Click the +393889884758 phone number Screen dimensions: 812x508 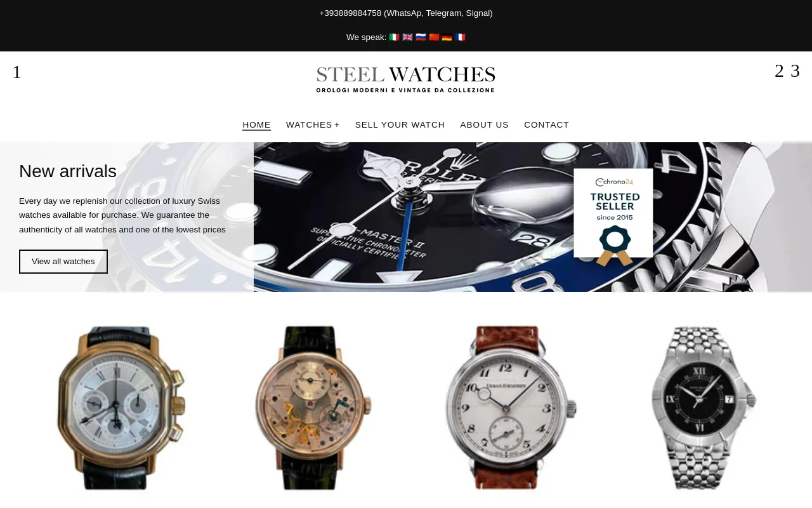[350, 13]
